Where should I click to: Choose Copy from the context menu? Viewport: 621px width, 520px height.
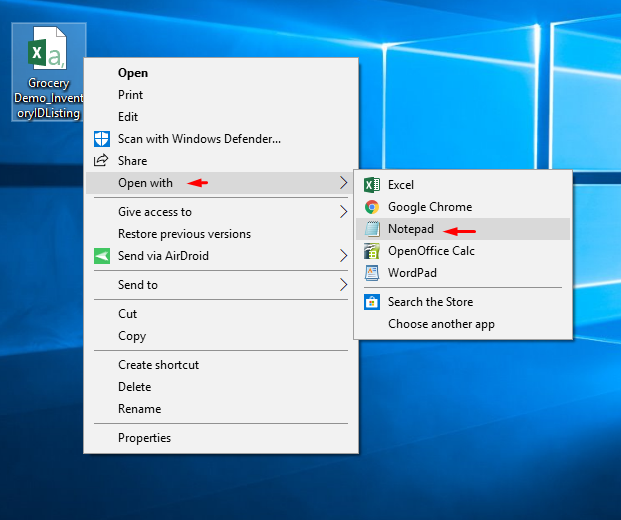pyautogui.click(x=221, y=336)
